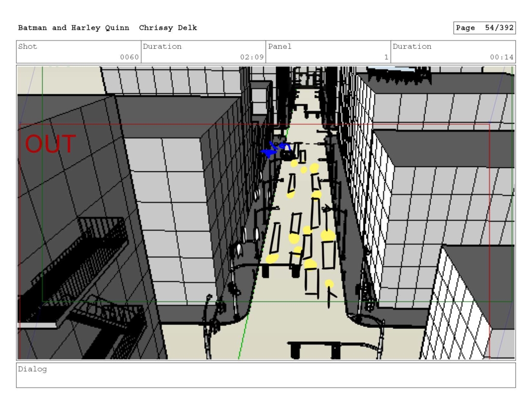This screenshot has height=412, width=532.
Task: Click the storyboard panel street drawing
Action: tap(265, 213)
